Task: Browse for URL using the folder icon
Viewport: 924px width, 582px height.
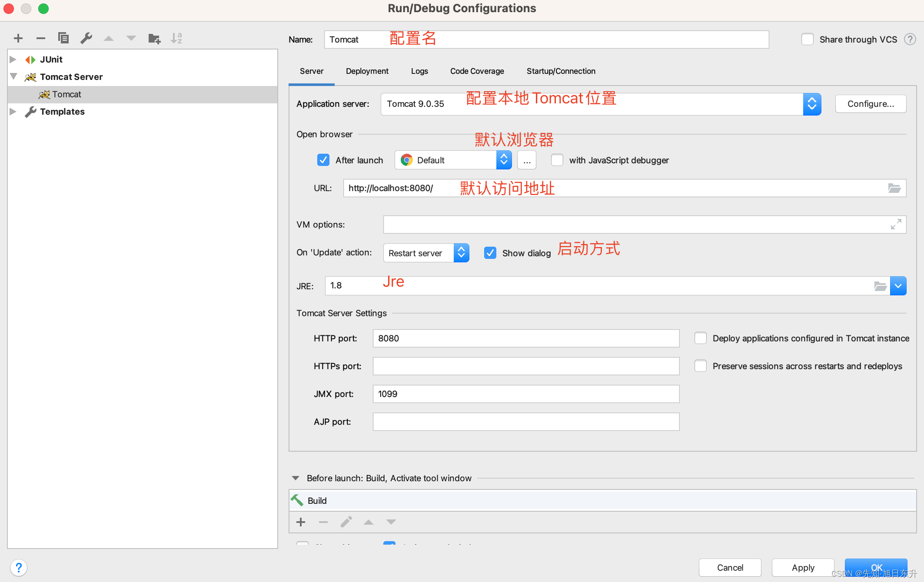Action: pyautogui.click(x=894, y=188)
